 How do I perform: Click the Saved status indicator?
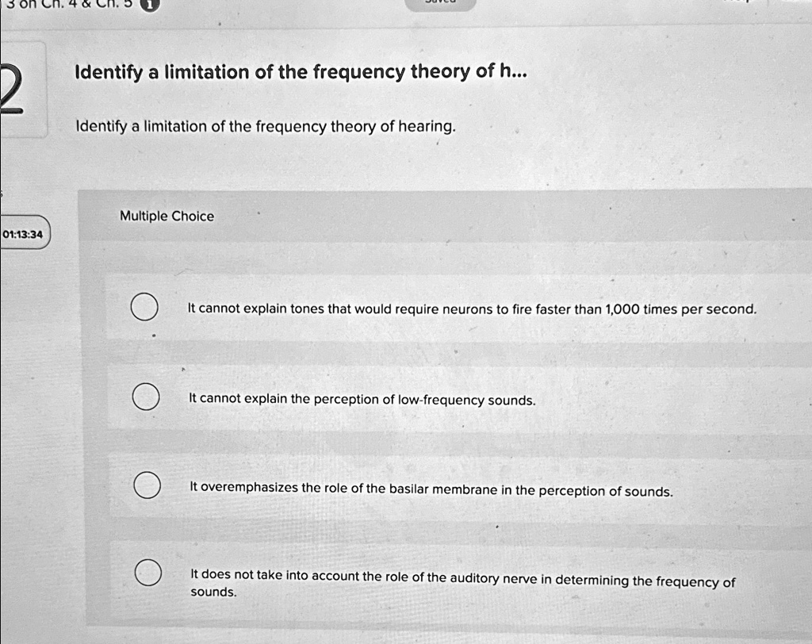point(440,3)
